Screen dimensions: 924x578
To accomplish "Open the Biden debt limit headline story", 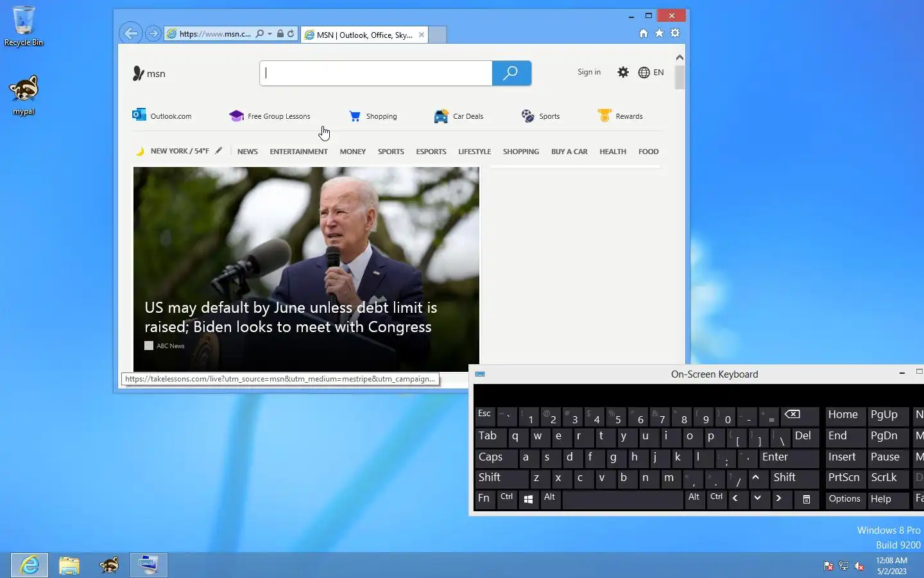I will [x=291, y=317].
